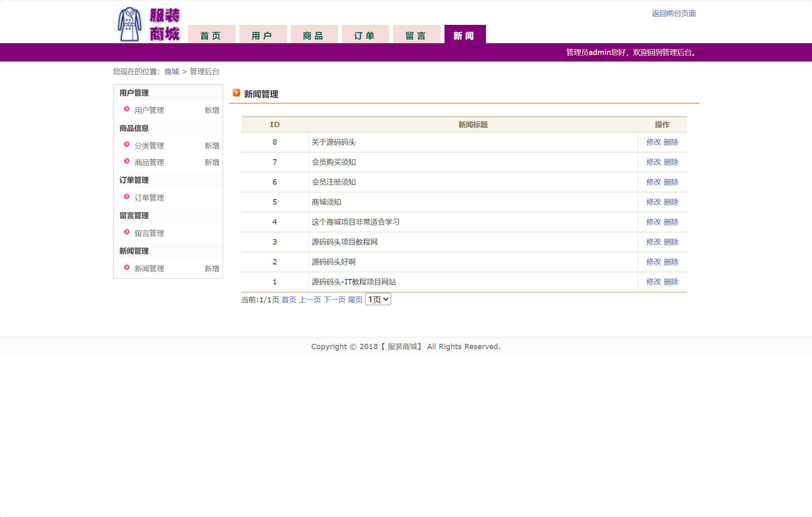Click the pink bullet beside 留言管理
Viewport: 812px width, 517px height.
pyautogui.click(x=127, y=232)
